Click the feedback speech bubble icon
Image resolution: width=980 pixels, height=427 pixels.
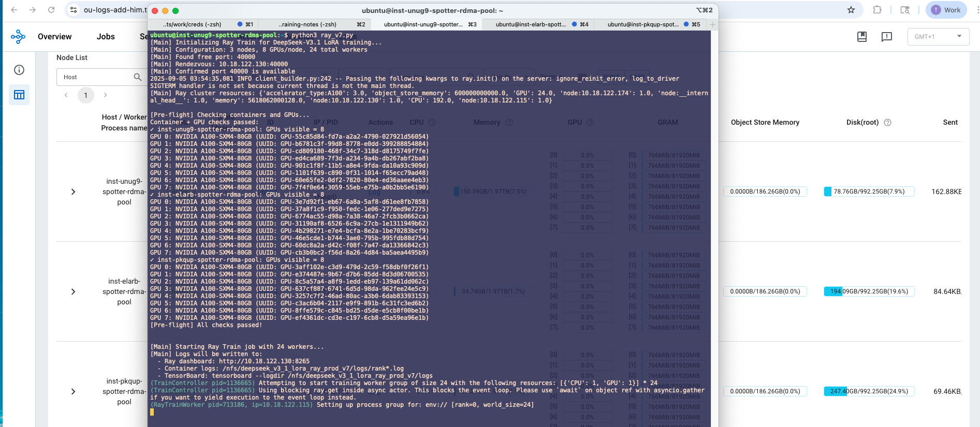[887, 37]
